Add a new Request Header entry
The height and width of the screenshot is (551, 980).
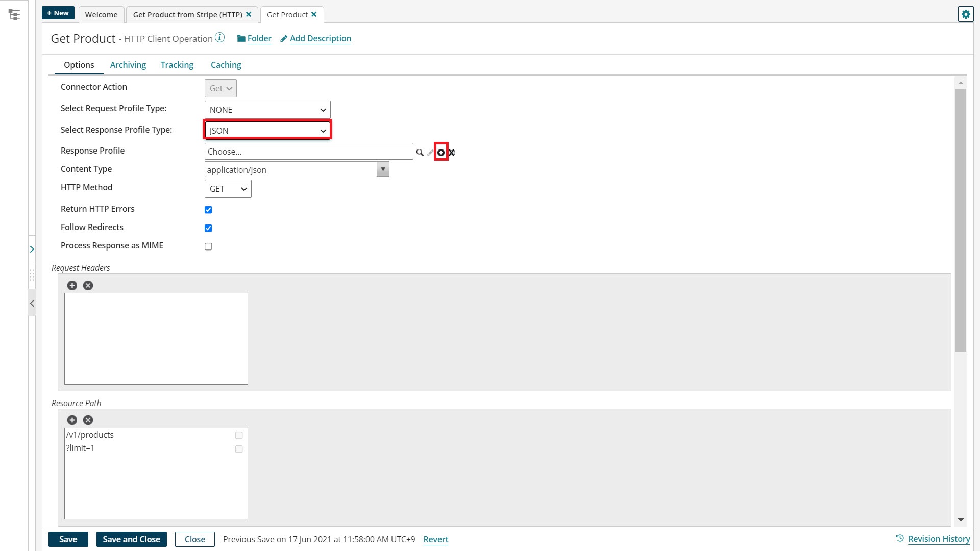(x=72, y=285)
